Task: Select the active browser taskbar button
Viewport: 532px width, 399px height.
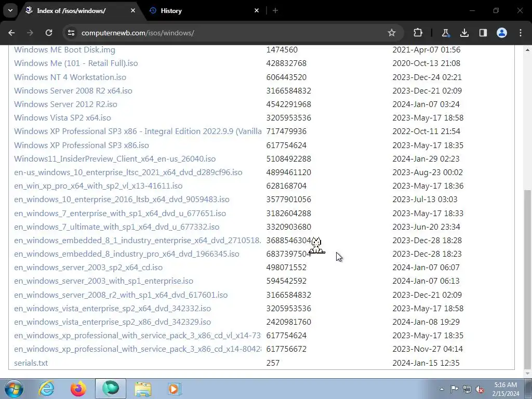Action: (111, 389)
